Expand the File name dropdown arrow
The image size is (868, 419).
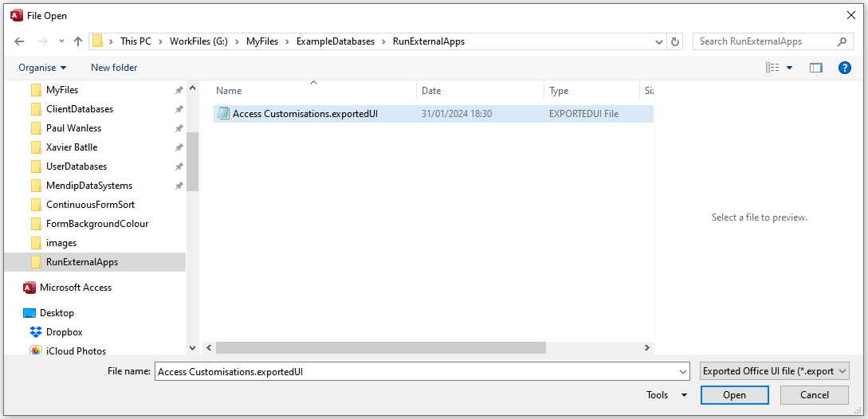tap(684, 372)
